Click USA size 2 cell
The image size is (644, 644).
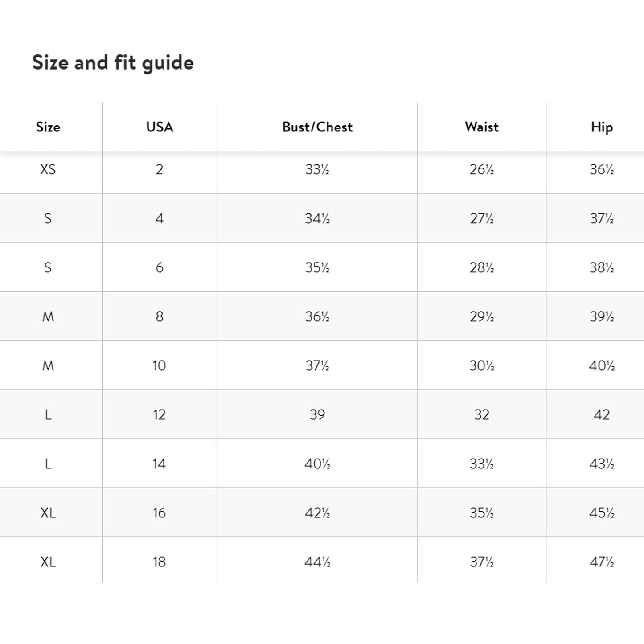[160, 169]
